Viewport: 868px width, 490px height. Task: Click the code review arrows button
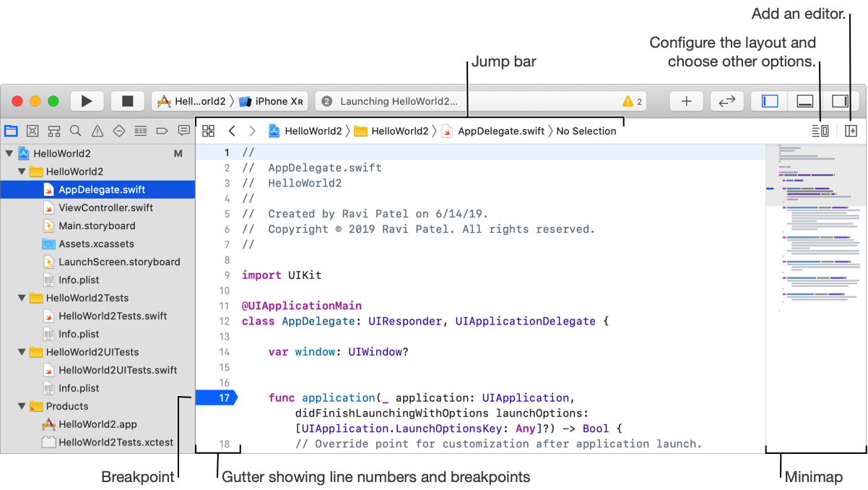(x=726, y=101)
